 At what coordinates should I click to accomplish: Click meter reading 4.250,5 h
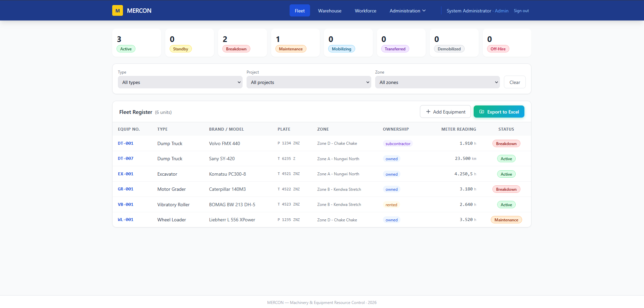465,174
